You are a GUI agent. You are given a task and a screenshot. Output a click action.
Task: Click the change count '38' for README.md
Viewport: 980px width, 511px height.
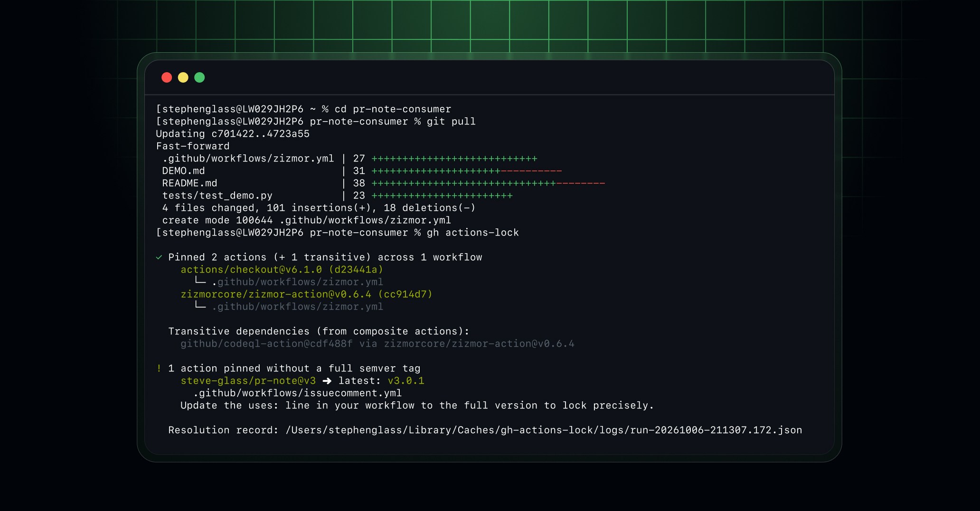pos(359,183)
